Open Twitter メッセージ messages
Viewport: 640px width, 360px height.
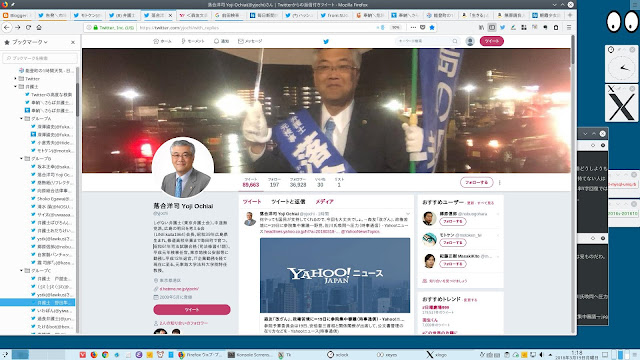coord(250,41)
